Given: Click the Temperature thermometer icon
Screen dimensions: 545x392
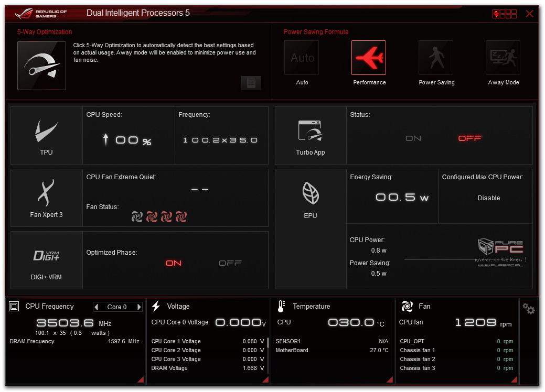Looking at the screenshot, I should (x=281, y=306).
